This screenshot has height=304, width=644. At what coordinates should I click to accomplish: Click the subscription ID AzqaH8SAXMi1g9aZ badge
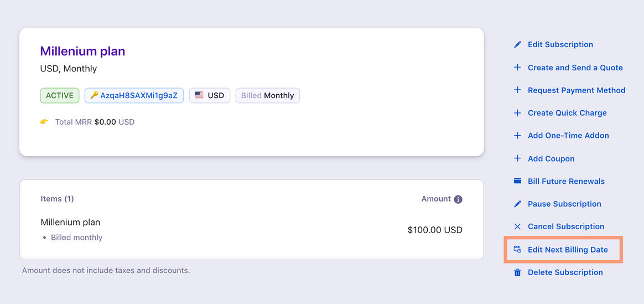coord(134,96)
